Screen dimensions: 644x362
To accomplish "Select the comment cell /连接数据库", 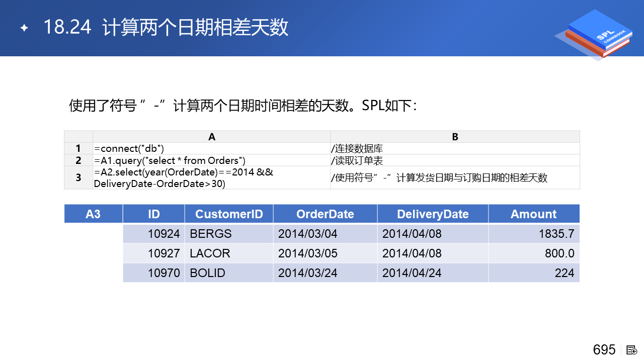I will [x=455, y=148].
